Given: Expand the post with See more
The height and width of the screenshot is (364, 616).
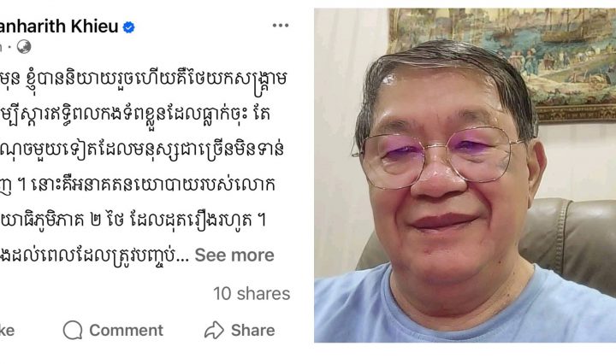Looking at the screenshot, I should pos(234,255).
